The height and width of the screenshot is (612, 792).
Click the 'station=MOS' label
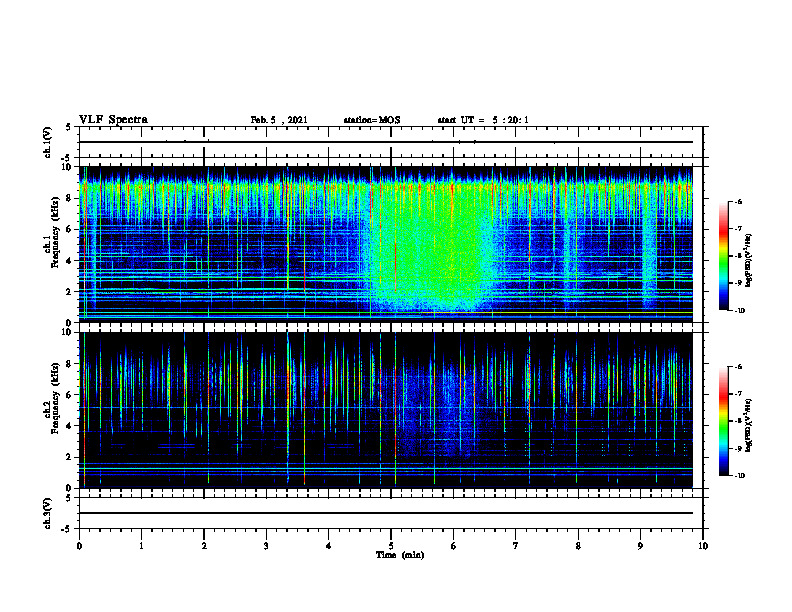click(x=372, y=120)
